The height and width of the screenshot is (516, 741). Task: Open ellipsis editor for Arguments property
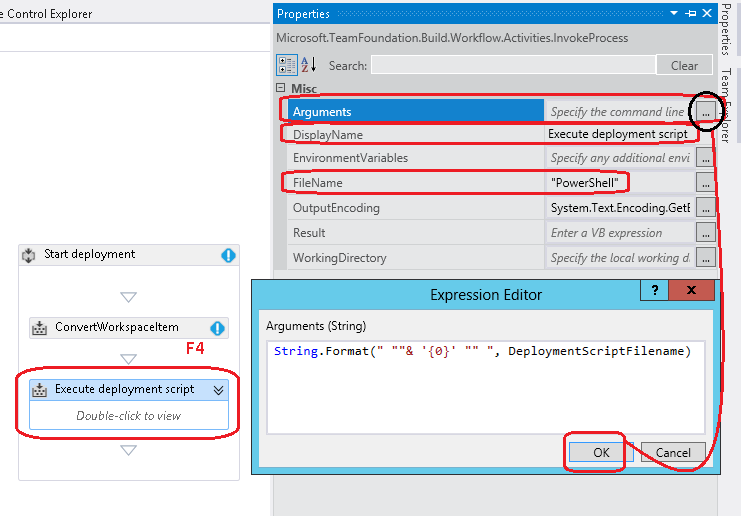(706, 112)
